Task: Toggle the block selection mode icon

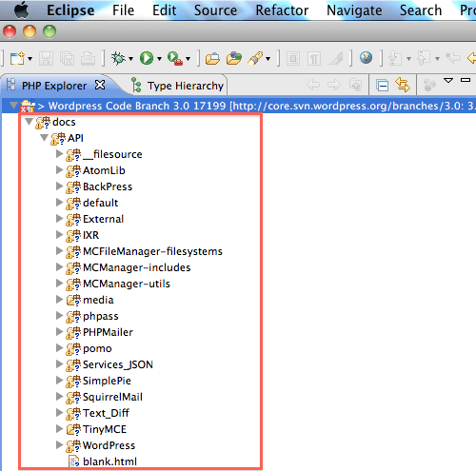Action: coord(293,59)
